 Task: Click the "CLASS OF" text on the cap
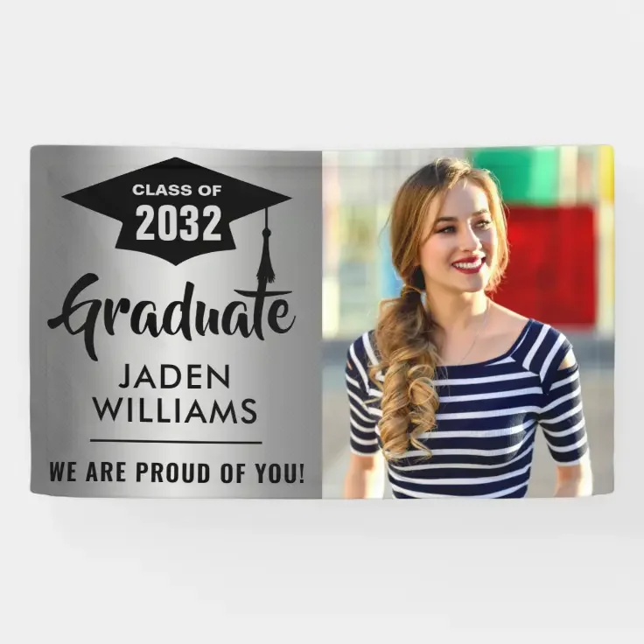pos(177,190)
